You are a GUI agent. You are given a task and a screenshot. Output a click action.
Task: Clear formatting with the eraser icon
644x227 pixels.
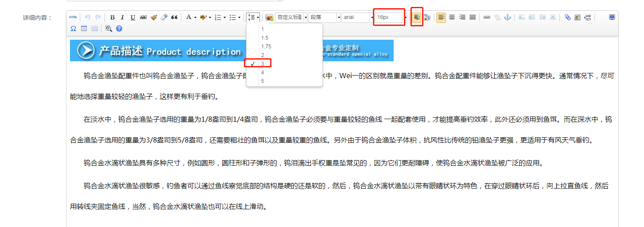pyautogui.click(x=164, y=17)
